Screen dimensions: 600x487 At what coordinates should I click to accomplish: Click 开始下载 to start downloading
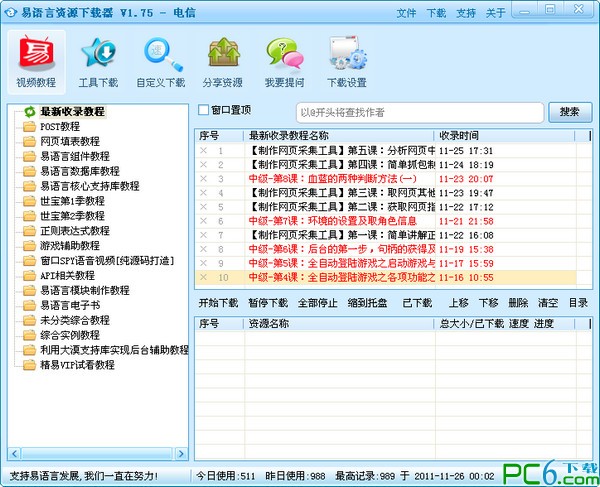pos(218,303)
